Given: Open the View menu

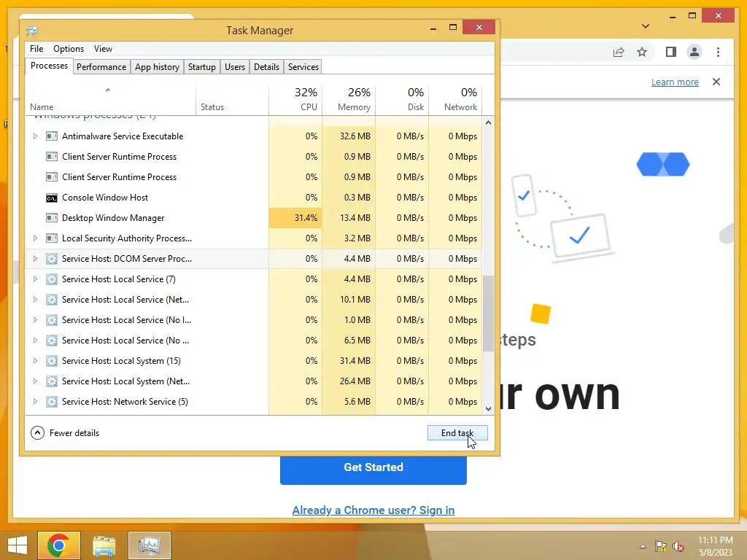Looking at the screenshot, I should 103,49.
